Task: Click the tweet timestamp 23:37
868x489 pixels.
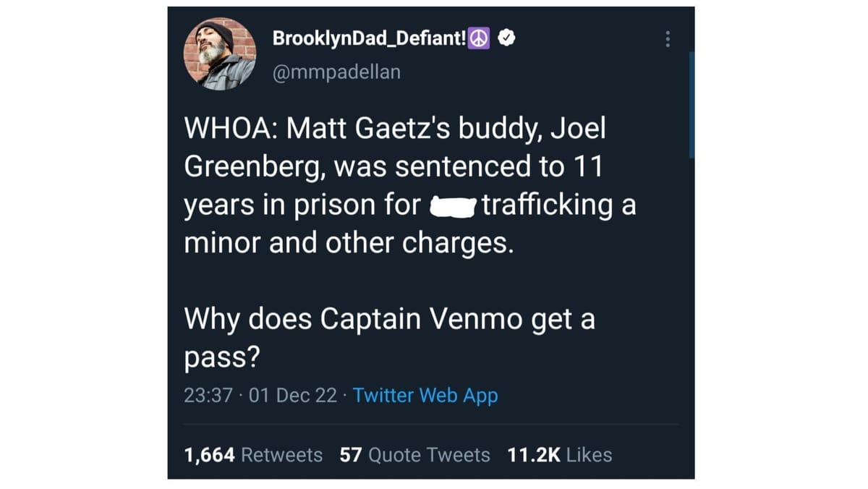Action: point(205,396)
